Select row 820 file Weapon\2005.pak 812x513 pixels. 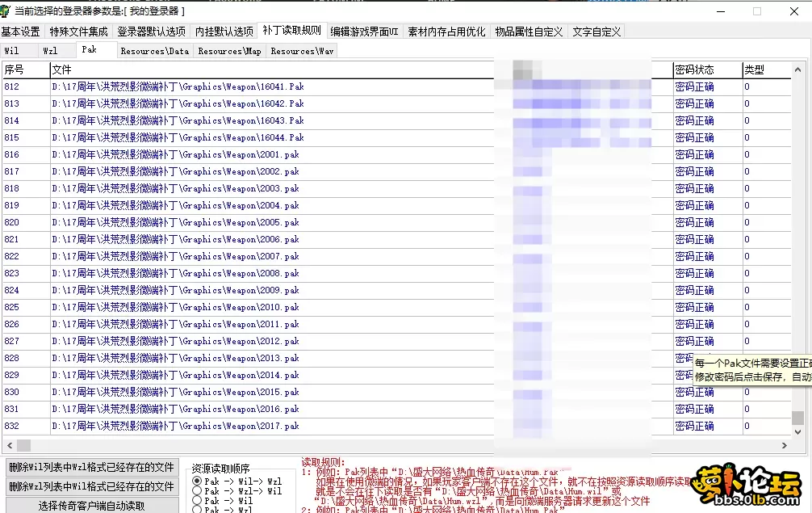(175, 222)
